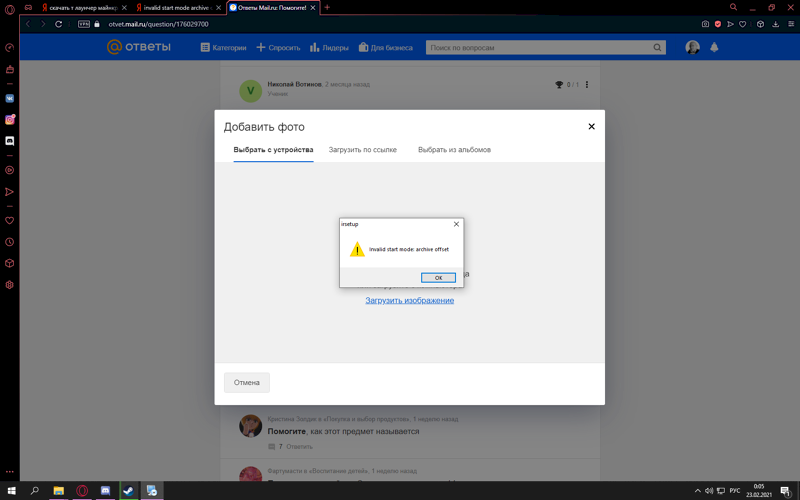The image size is (800, 500).
Task: Switch to "Выбрать из альбомов" tab
Action: pos(454,150)
